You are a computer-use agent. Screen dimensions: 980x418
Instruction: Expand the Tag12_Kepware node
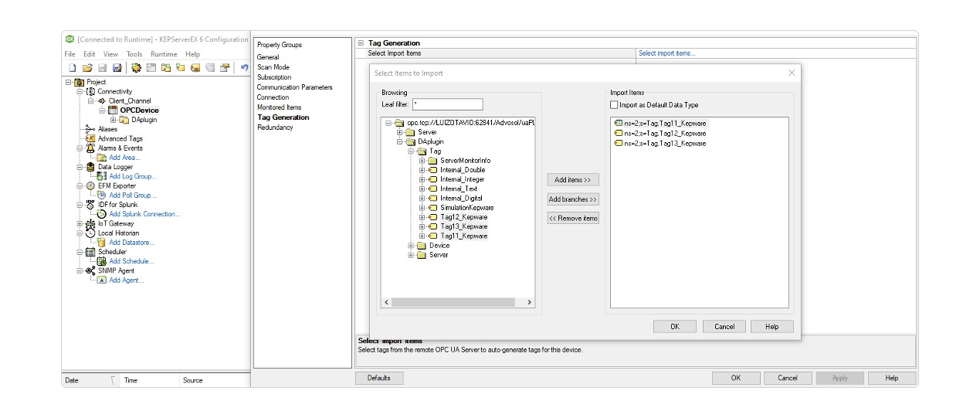[422, 217]
